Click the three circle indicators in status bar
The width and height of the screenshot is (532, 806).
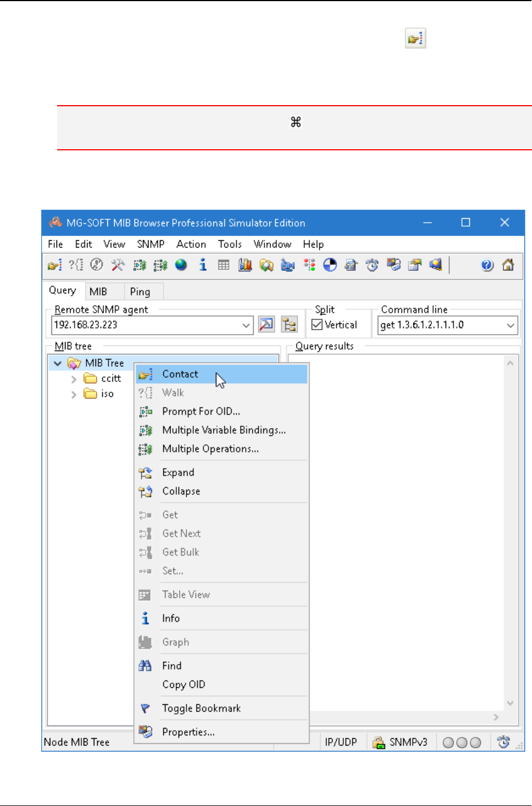click(462, 743)
